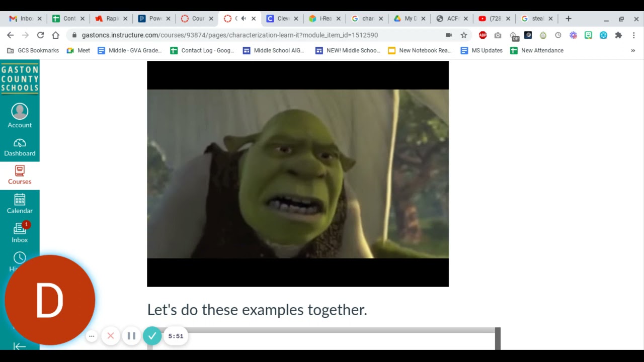Pause the screen recording
The width and height of the screenshot is (644, 362).
pos(131,336)
